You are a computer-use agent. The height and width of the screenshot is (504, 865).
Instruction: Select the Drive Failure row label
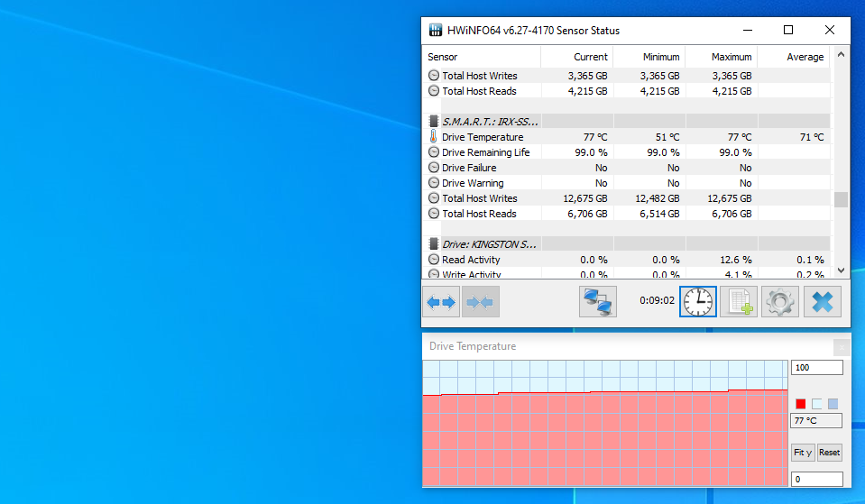[469, 168]
